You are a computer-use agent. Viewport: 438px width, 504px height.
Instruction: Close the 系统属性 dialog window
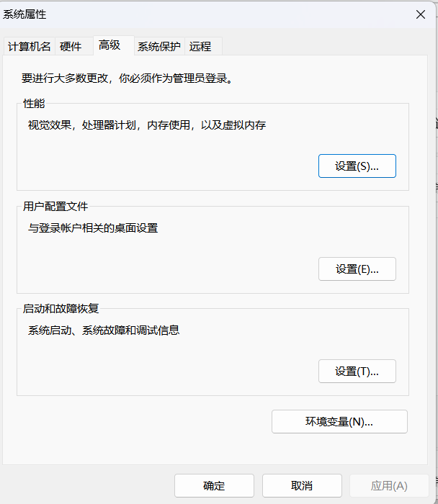click(421, 14)
